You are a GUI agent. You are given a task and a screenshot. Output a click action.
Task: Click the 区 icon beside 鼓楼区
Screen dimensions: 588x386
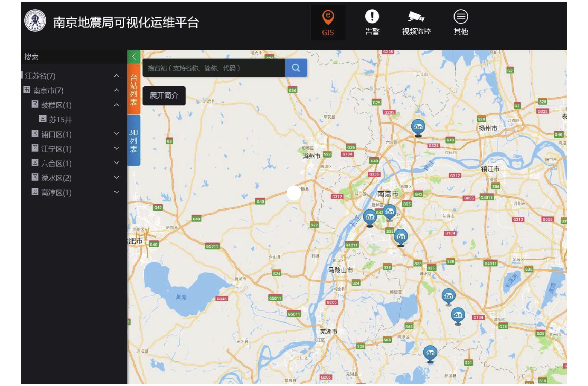35,104
